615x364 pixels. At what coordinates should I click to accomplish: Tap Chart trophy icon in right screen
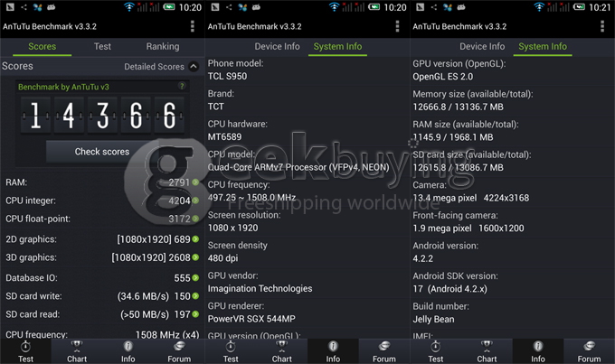point(487,346)
